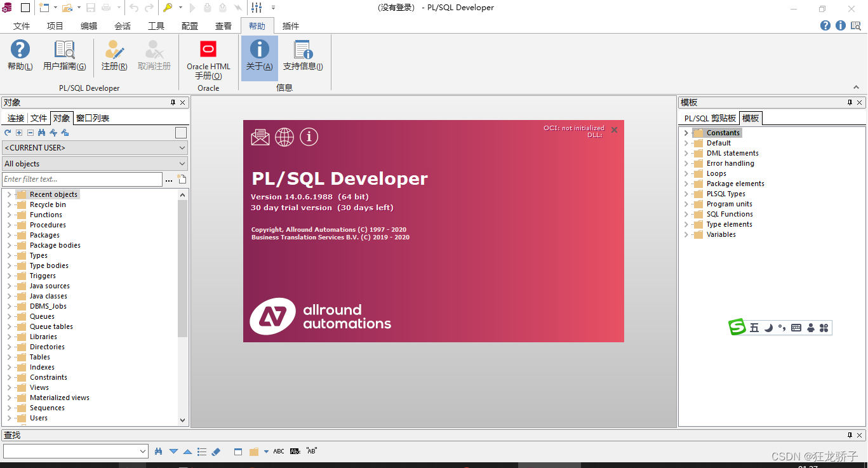This screenshot has width=868, height=468.
Task: Open the 工具 ribbon tab
Action: click(x=156, y=26)
